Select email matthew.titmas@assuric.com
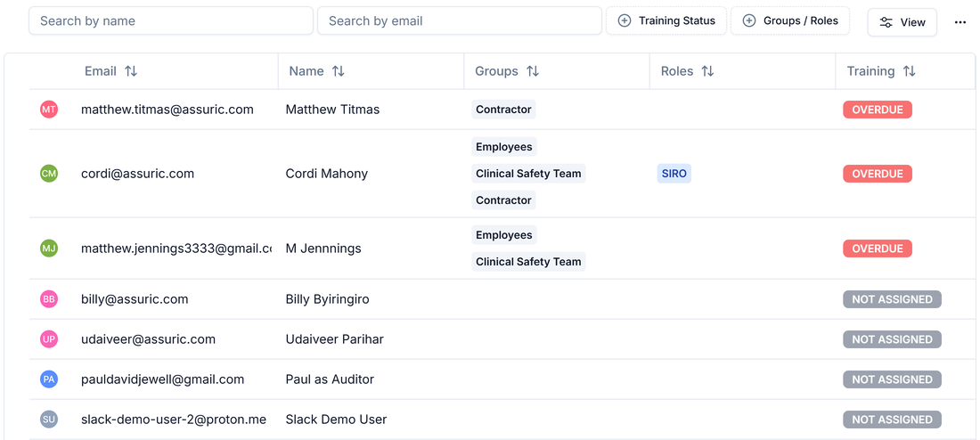Screen dimensions: 980x440 pyautogui.click(x=167, y=110)
